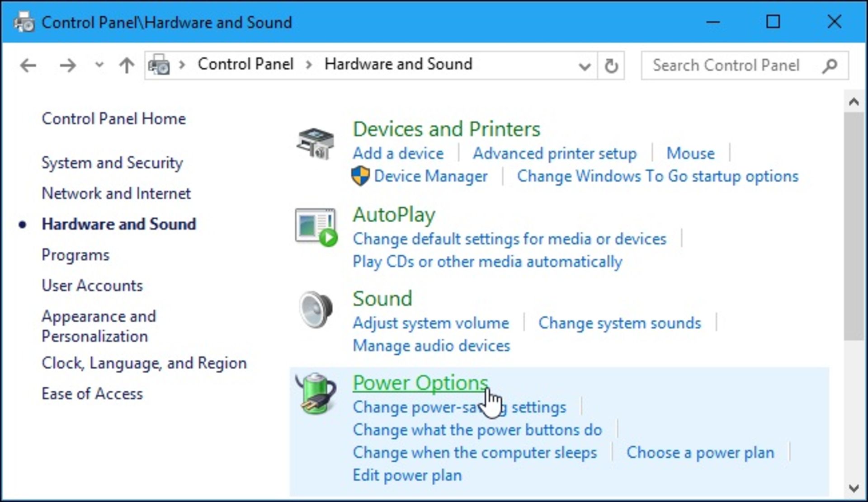This screenshot has height=502, width=868.
Task: Expand the chevron after Control Panel breadcrumb
Action: 309,65
